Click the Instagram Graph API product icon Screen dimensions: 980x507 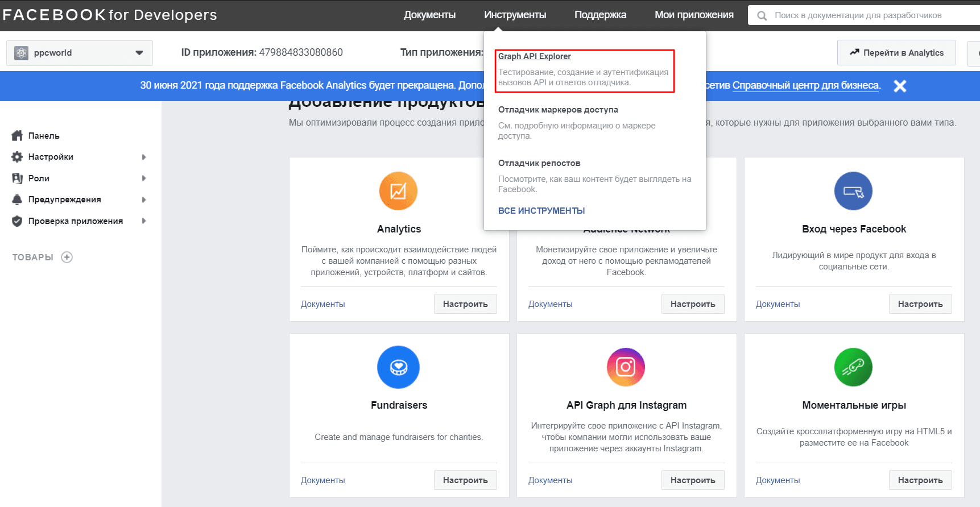coord(626,367)
